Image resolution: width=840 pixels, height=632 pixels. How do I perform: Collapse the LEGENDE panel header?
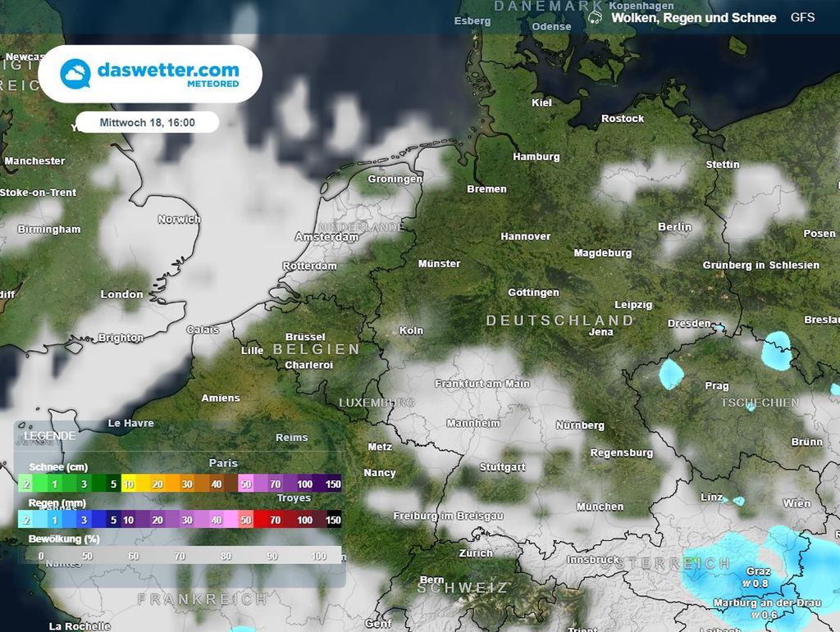(50, 436)
